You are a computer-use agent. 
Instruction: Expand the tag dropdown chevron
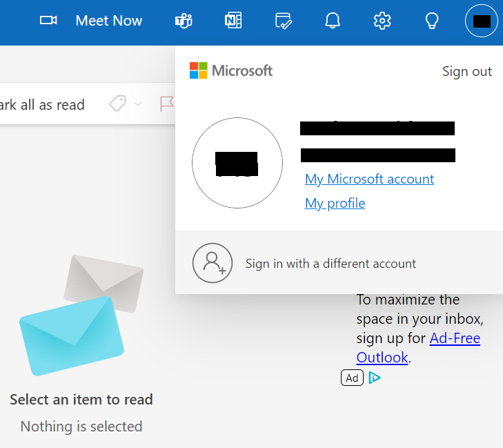point(138,104)
